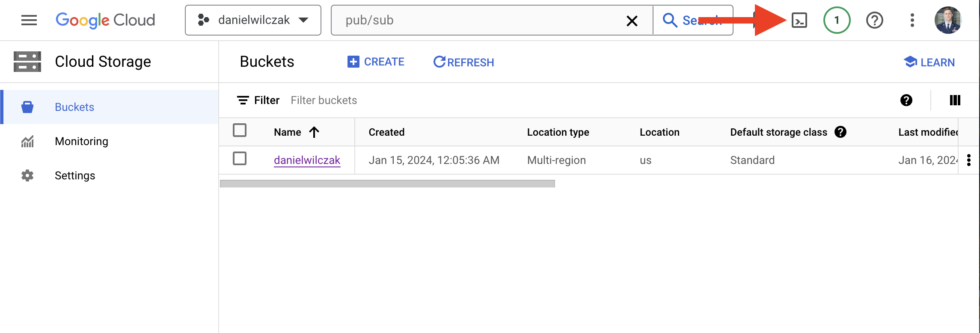Screen dimensions: 980x333
Task: Click the CREATE bucket button
Action: (376, 62)
